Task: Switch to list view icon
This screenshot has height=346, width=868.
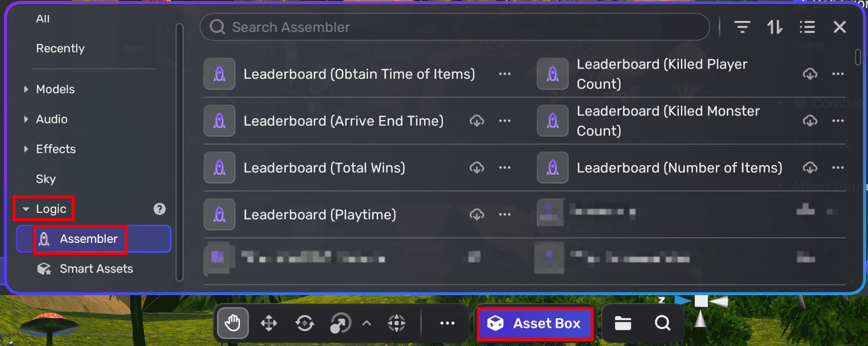Action: tap(807, 27)
